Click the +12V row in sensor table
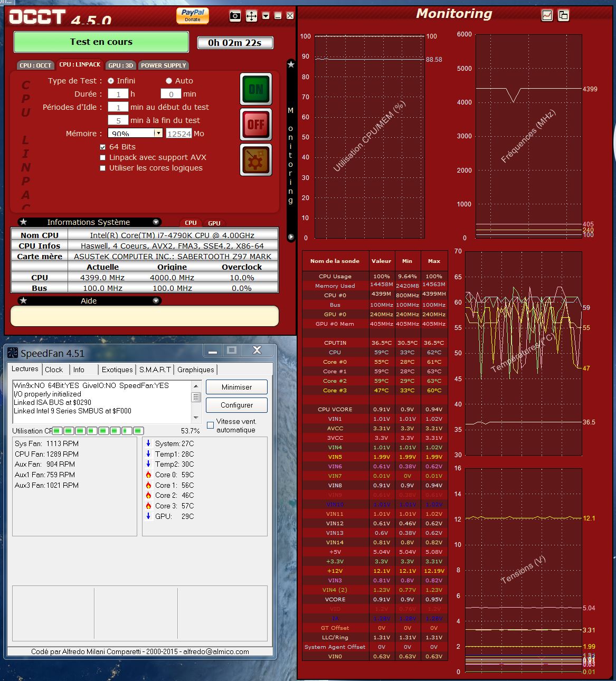The image size is (616, 681). click(x=375, y=571)
